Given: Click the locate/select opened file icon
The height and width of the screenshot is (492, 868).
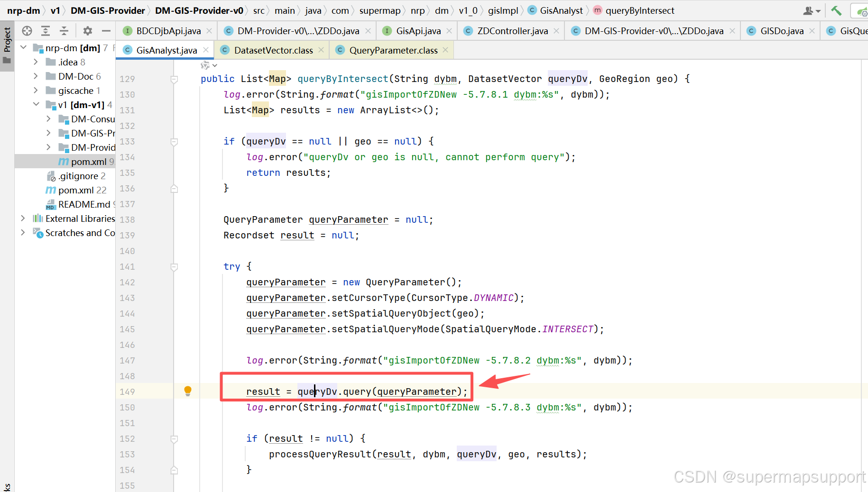Looking at the screenshot, I should pos(27,31).
